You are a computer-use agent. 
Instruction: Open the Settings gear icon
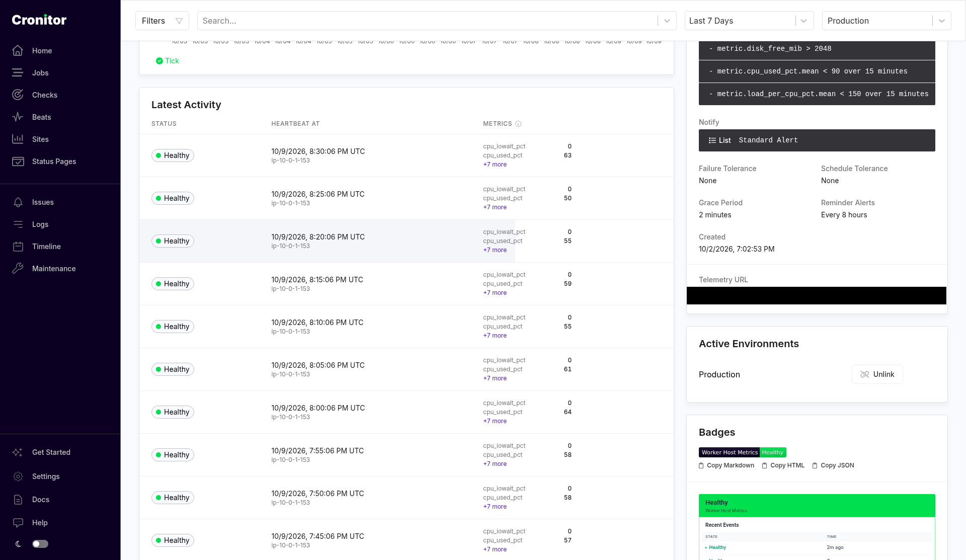click(x=18, y=476)
